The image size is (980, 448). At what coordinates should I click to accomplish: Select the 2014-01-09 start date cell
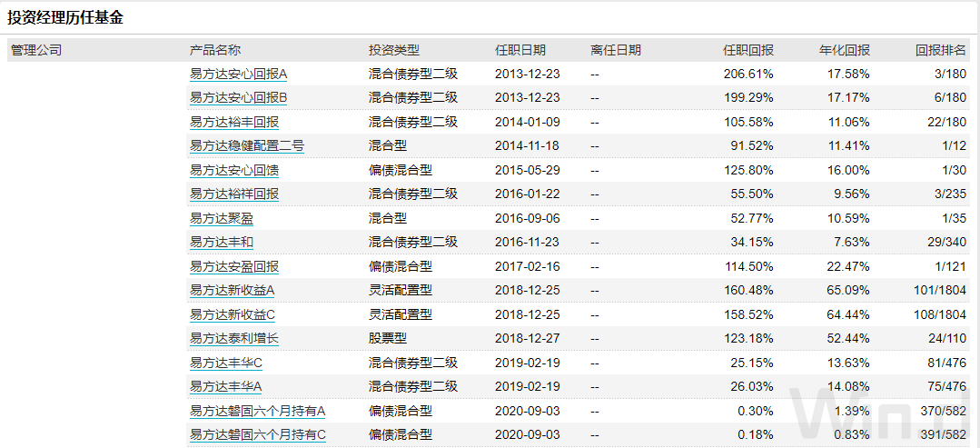tap(528, 122)
